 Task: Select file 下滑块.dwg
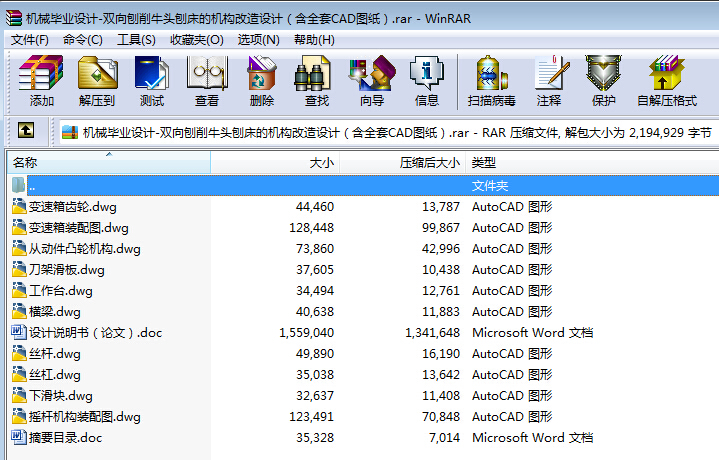(x=61, y=396)
